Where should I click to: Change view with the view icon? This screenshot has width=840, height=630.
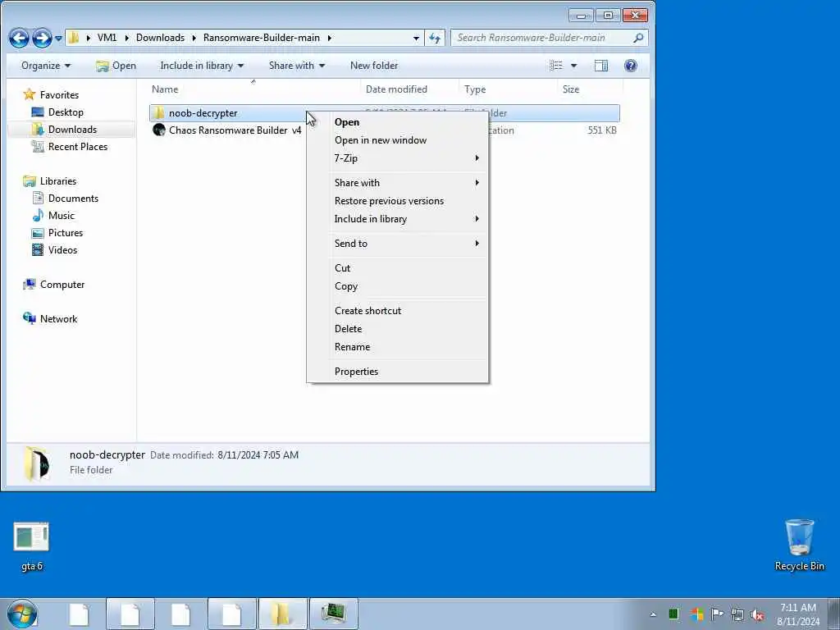[x=556, y=66]
